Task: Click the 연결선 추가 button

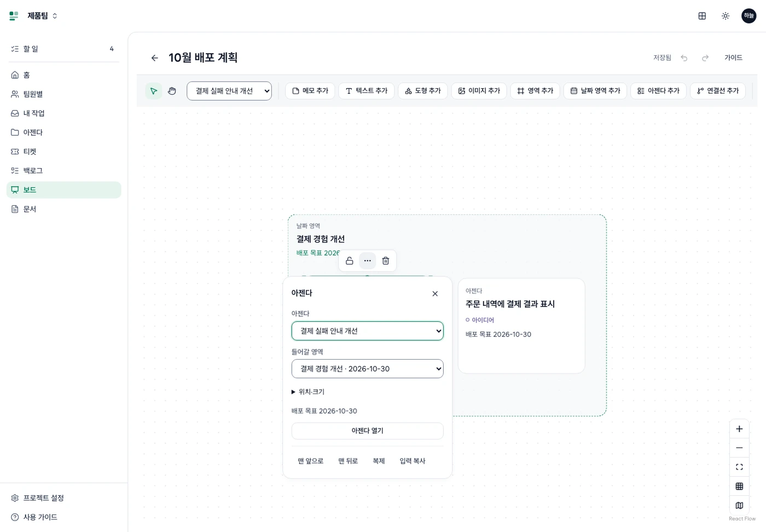Action: click(718, 91)
